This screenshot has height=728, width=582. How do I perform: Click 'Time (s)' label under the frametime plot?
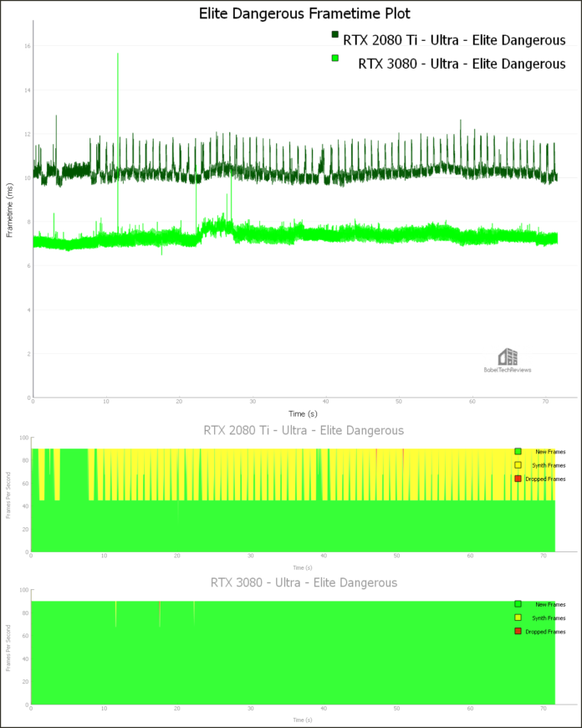click(303, 413)
